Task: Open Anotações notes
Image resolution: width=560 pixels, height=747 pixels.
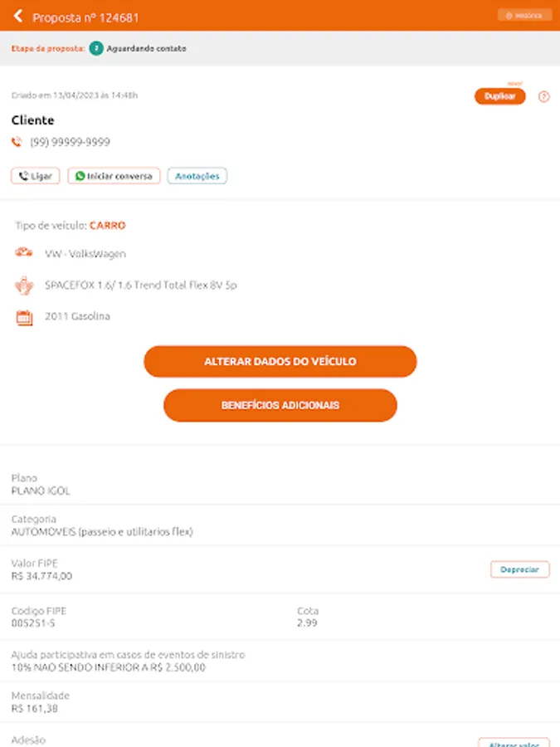Action: 197,176
